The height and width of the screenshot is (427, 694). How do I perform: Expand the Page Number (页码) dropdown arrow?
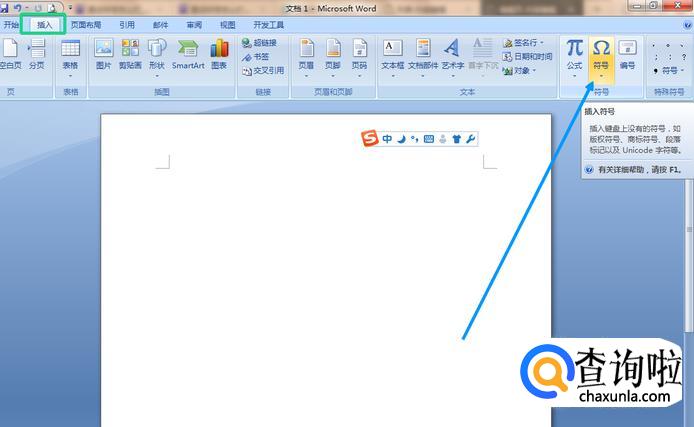click(359, 76)
